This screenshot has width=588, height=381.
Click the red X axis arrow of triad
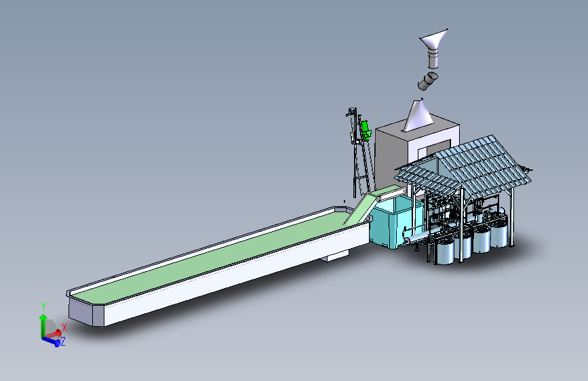(x=54, y=334)
